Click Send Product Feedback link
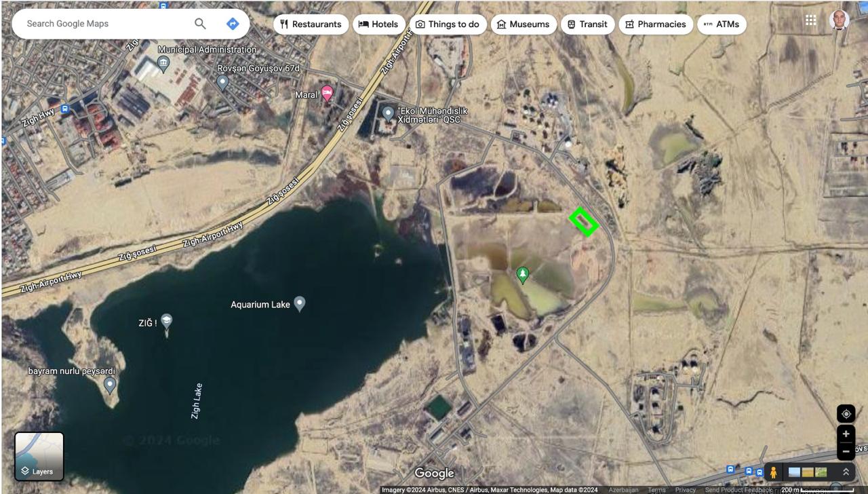This screenshot has height=494, width=868. point(738,490)
